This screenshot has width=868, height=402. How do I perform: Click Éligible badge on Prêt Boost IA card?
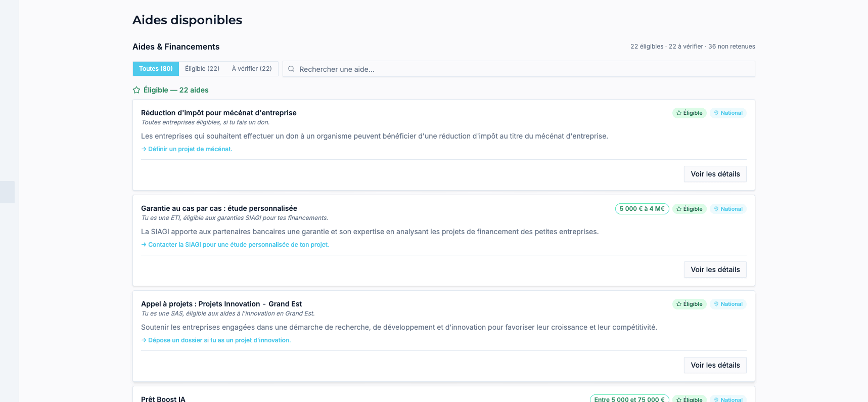(x=690, y=399)
